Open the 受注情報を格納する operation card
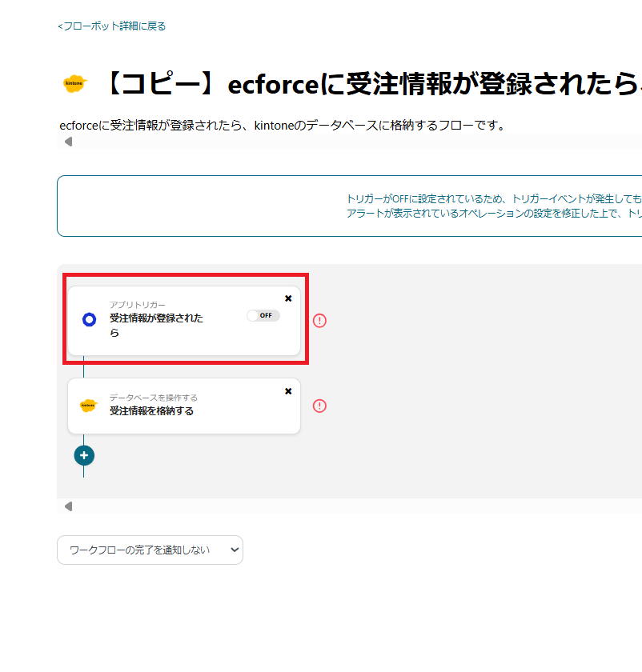 pyautogui.click(x=184, y=406)
